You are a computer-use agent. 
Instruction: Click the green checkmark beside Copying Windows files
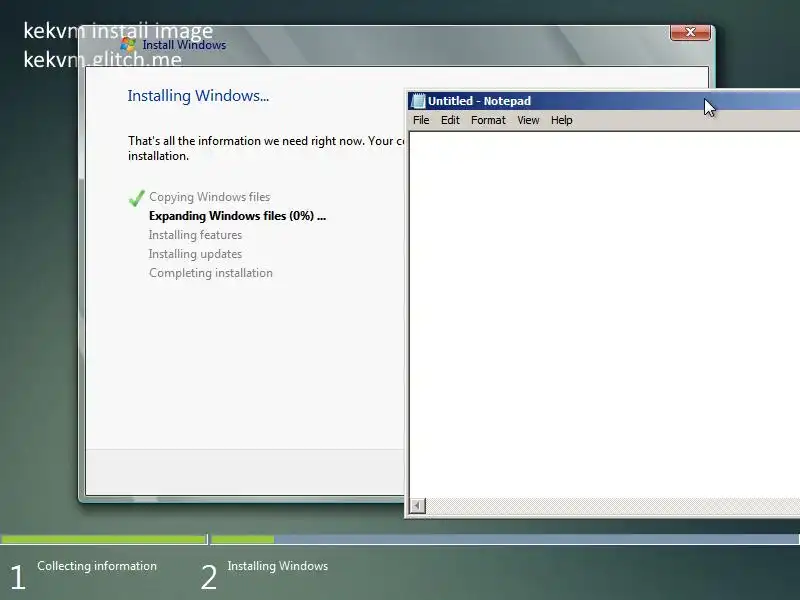(137, 198)
